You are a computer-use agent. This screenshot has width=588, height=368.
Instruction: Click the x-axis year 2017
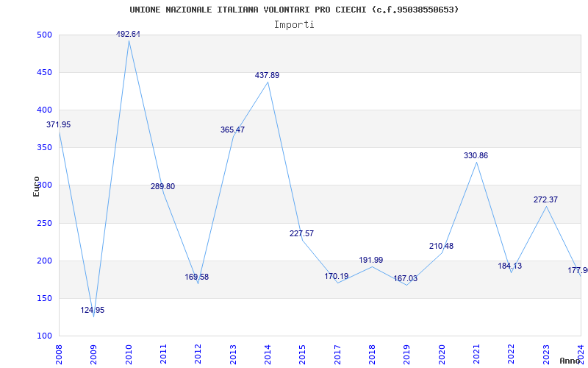tap(337, 354)
